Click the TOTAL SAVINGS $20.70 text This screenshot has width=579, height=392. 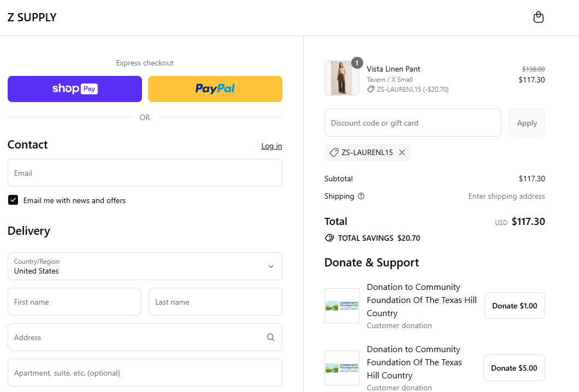click(379, 238)
